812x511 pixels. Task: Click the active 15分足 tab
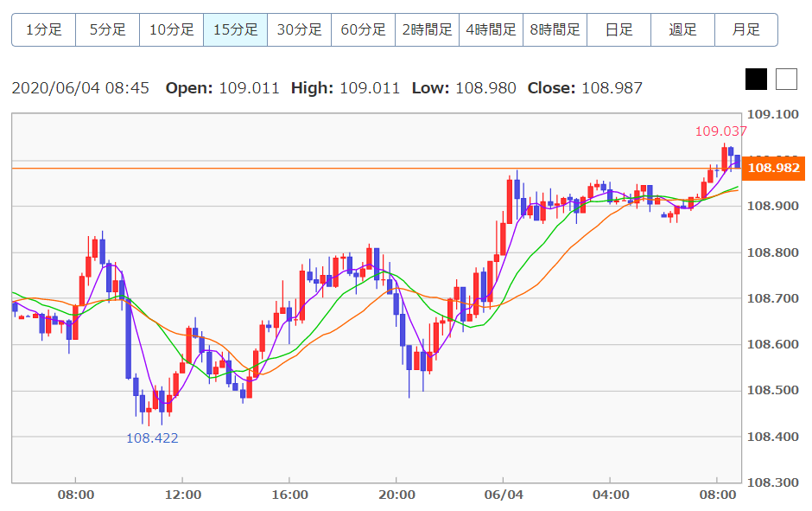[235, 29]
